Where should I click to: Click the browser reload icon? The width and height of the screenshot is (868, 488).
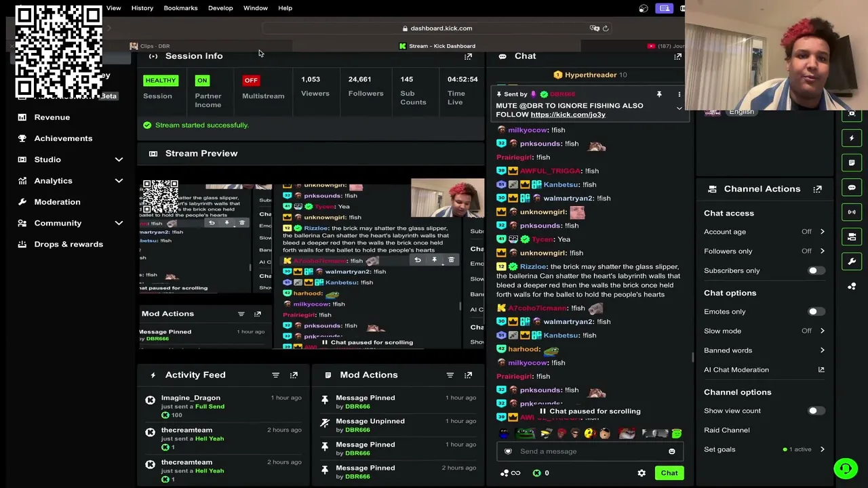606,28
